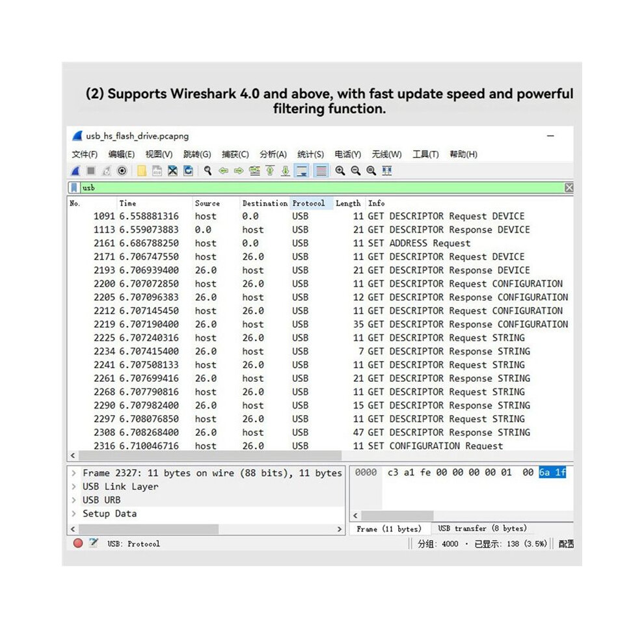
Task: Sort by the Time column header
Action: (155, 204)
